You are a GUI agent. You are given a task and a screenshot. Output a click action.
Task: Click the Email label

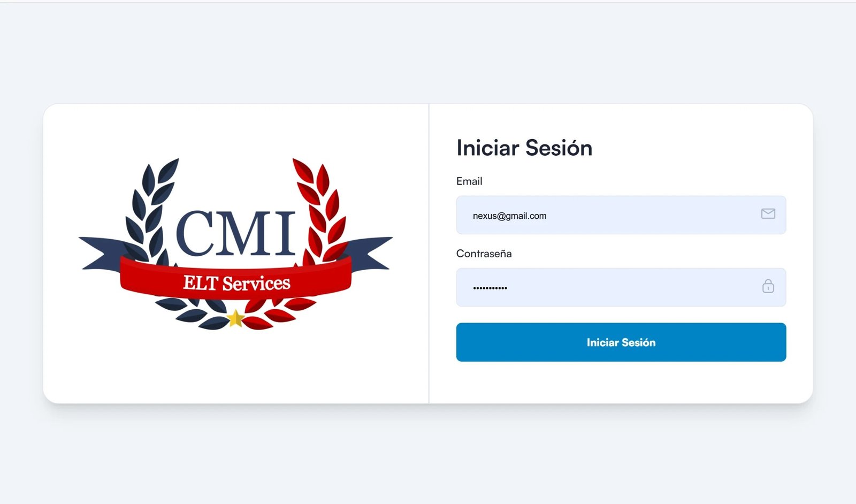[469, 181]
